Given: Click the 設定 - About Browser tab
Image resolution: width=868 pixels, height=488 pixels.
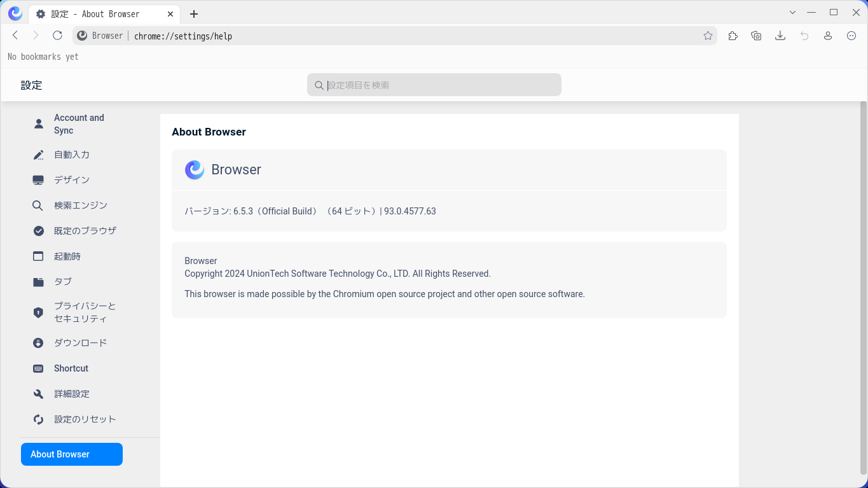Looking at the screenshot, I should [x=105, y=14].
